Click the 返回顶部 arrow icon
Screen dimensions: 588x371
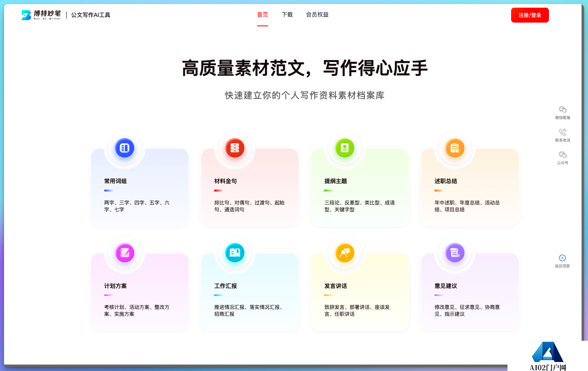pyautogui.click(x=563, y=258)
